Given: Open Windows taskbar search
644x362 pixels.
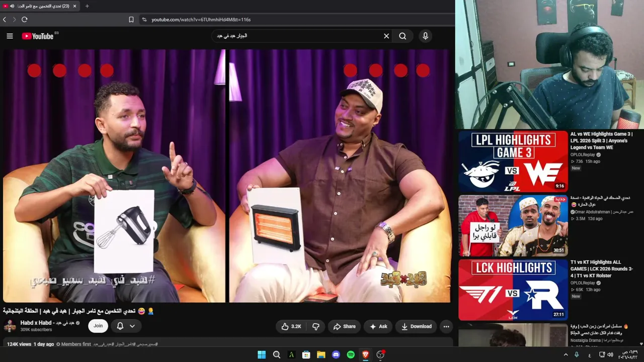Looking at the screenshot, I should 277,354.
